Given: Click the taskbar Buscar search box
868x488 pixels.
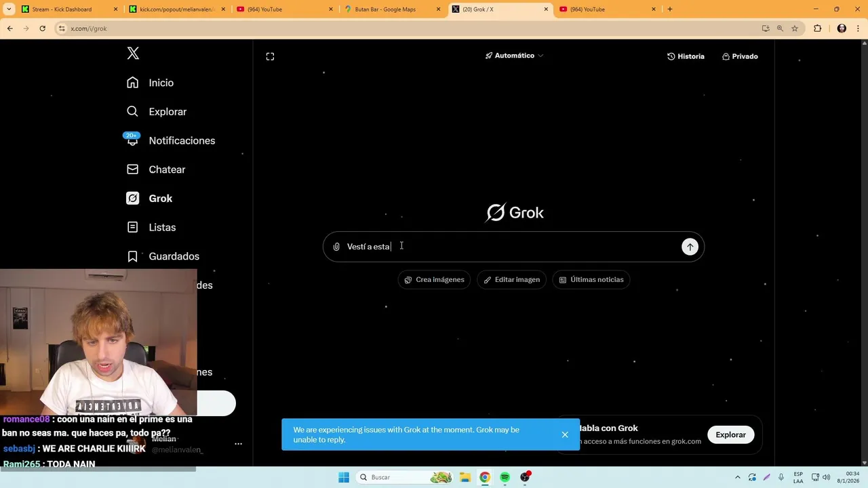Looking at the screenshot, I should [x=405, y=477].
